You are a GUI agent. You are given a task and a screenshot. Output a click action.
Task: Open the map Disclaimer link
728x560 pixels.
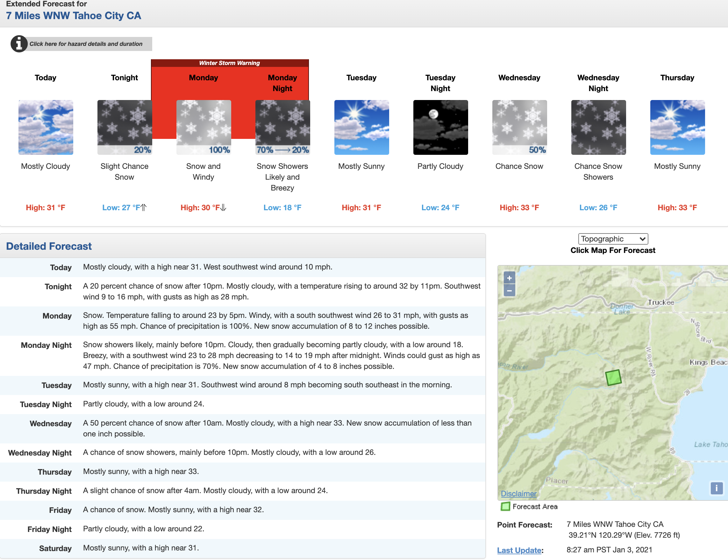coord(518,494)
